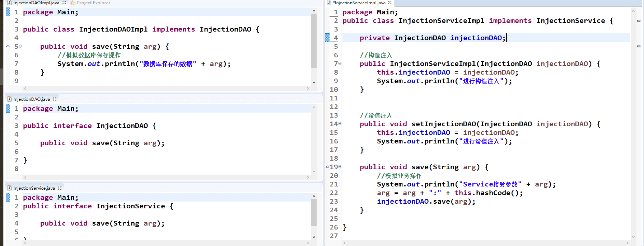Viewport: 644px width, 246px height.
Task: Click 'save(String arg);' in InjectionDAO.java interface
Action: [x=128, y=143]
